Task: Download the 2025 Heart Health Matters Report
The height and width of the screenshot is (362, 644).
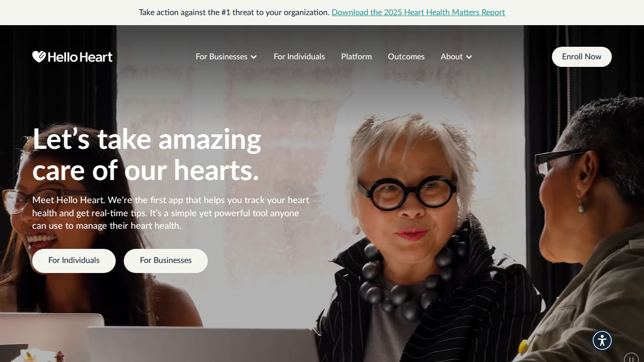Action: (418, 12)
